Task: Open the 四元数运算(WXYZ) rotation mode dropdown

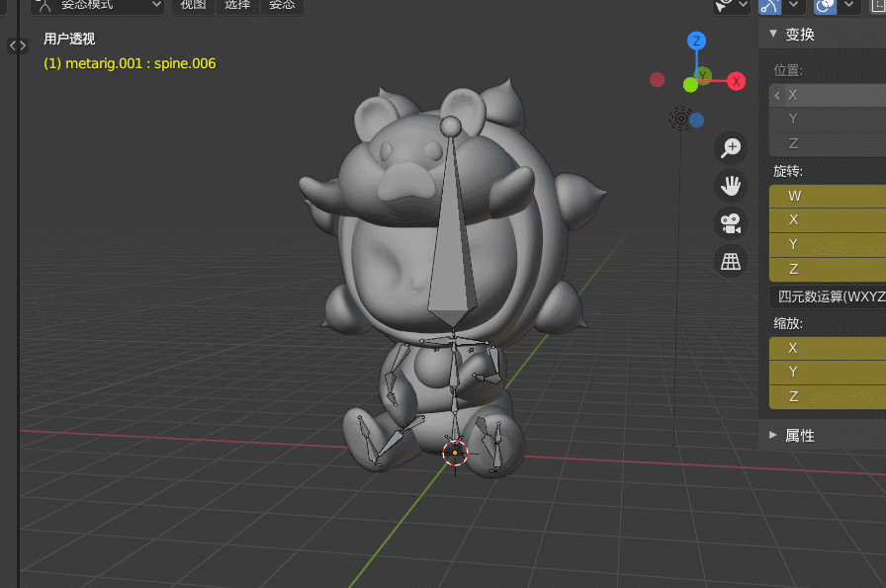Action: 828,296
